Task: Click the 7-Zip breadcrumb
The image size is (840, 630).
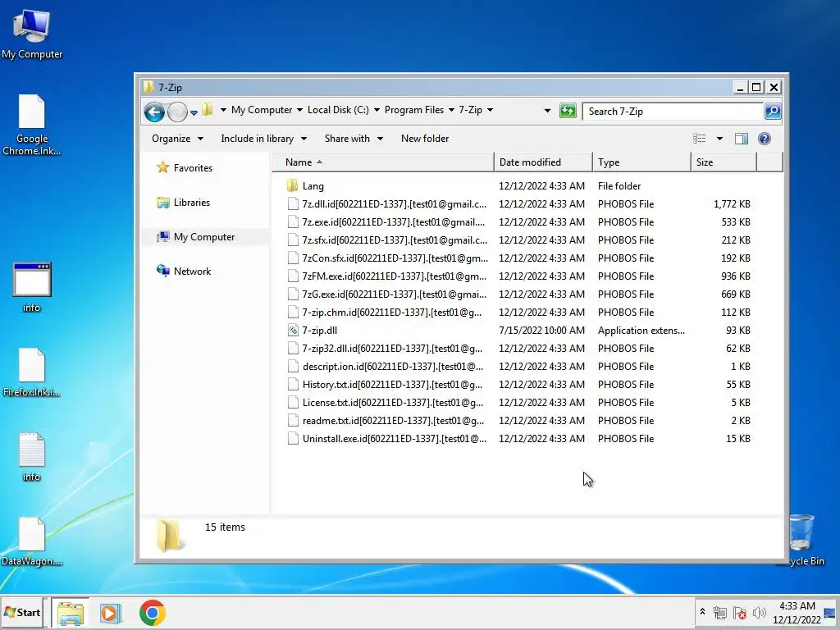Action: coord(470,110)
